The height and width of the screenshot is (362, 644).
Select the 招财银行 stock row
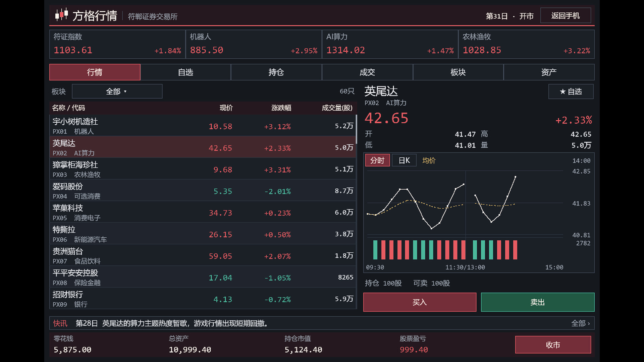coord(203,299)
